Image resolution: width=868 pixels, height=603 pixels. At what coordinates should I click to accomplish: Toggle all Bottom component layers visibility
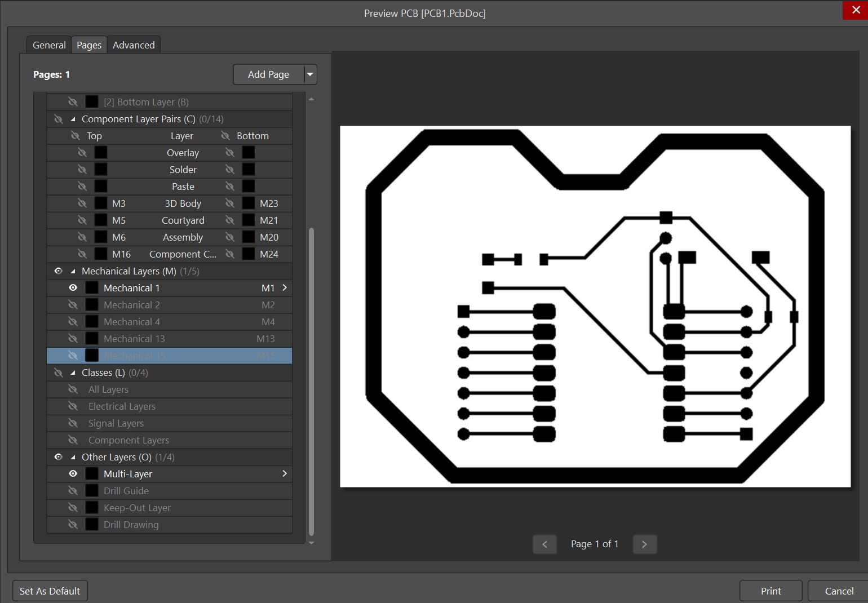coord(225,136)
